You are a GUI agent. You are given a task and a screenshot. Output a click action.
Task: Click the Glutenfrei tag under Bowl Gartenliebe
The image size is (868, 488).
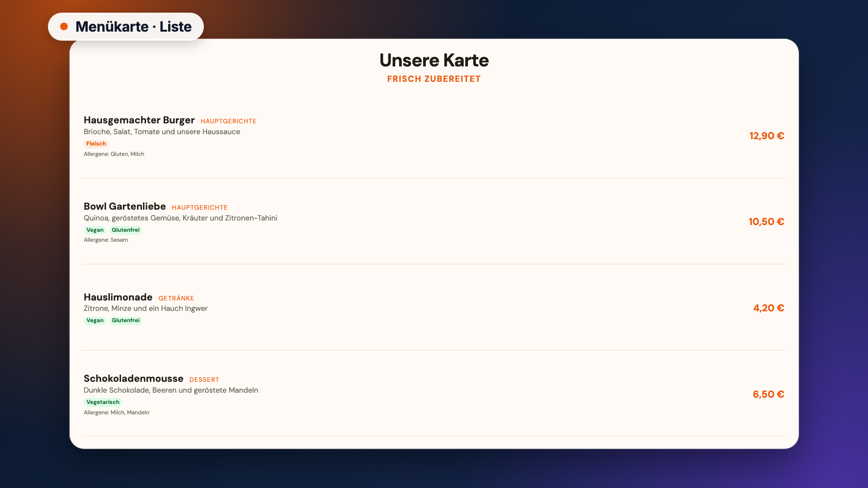coord(126,230)
